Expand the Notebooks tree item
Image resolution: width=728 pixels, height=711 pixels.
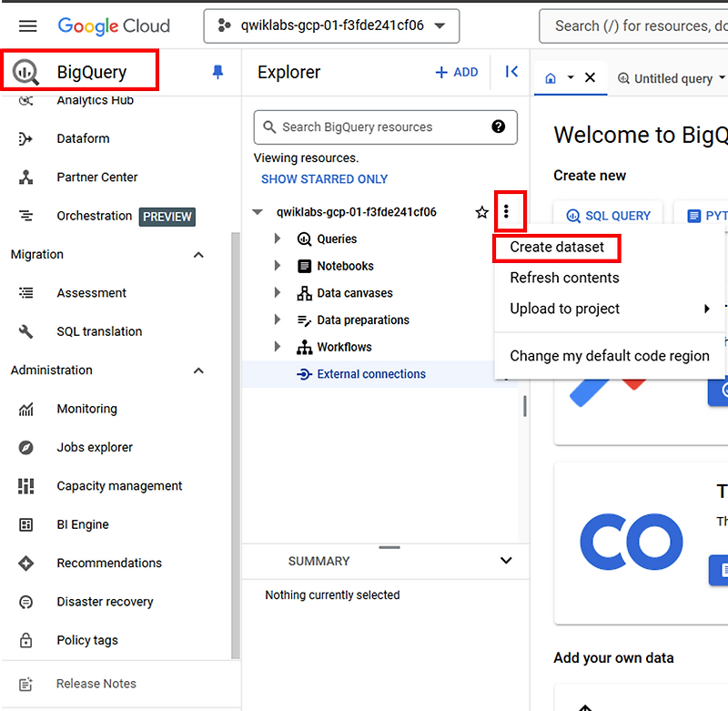pyautogui.click(x=278, y=266)
